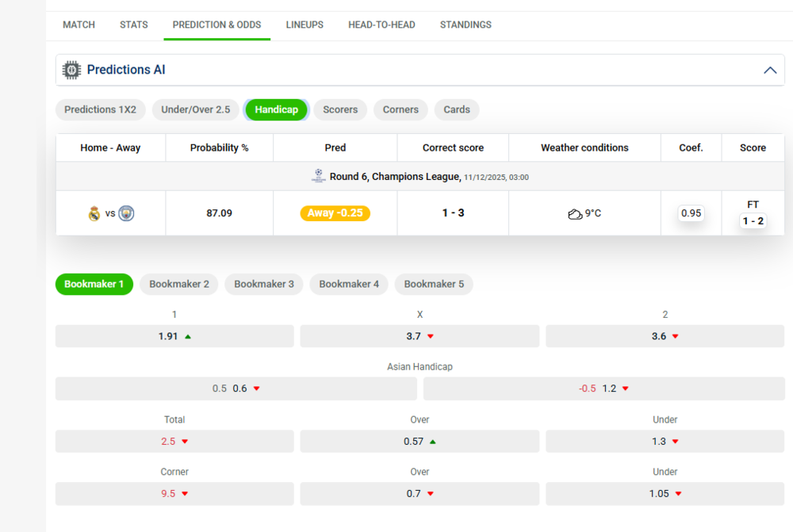Click the Corner 9.5 line

[x=174, y=494]
